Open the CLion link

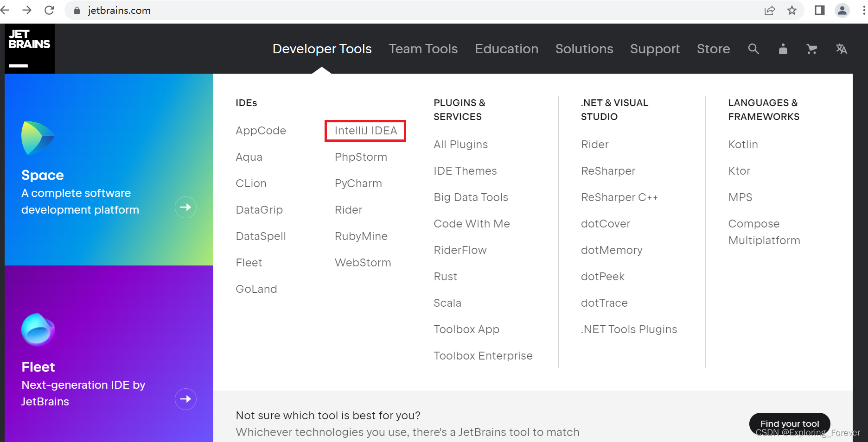coord(251,183)
